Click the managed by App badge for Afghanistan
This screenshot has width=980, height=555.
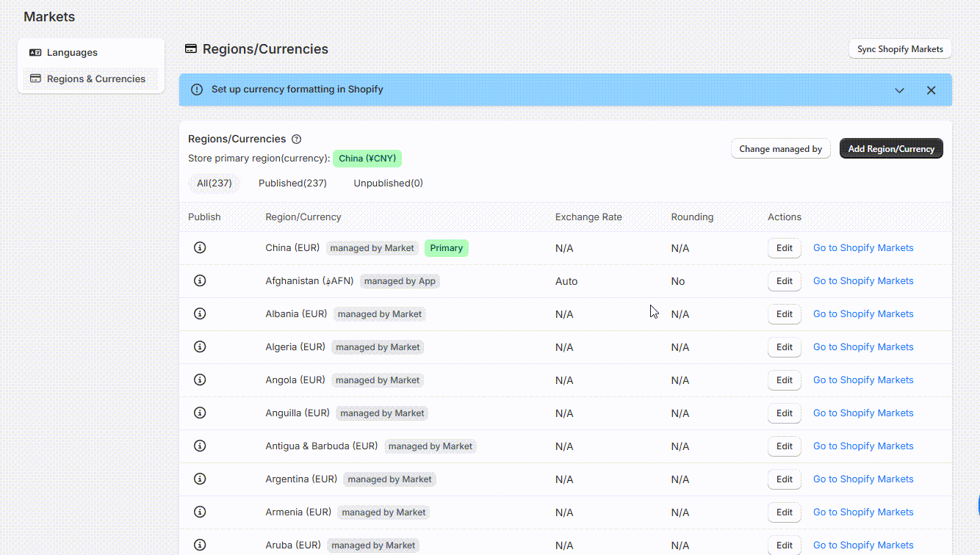pos(400,281)
